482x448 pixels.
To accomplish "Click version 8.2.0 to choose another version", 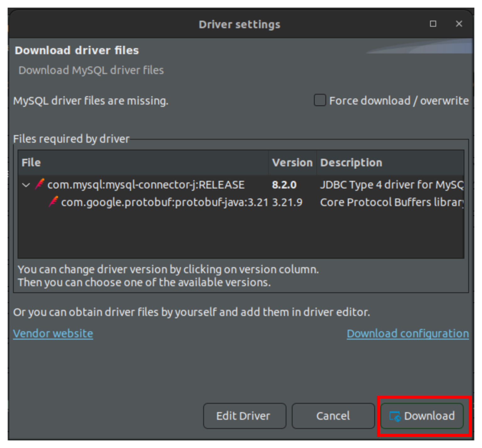I will [x=284, y=185].
